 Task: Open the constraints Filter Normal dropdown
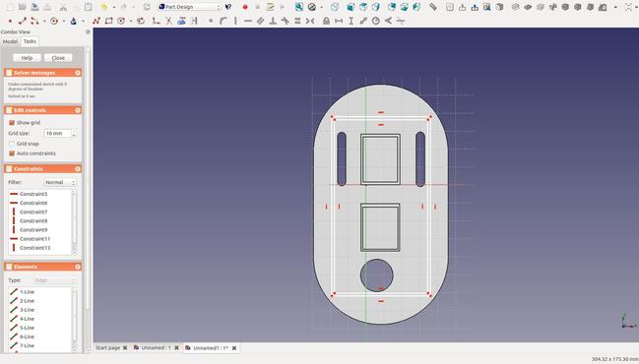(60, 182)
